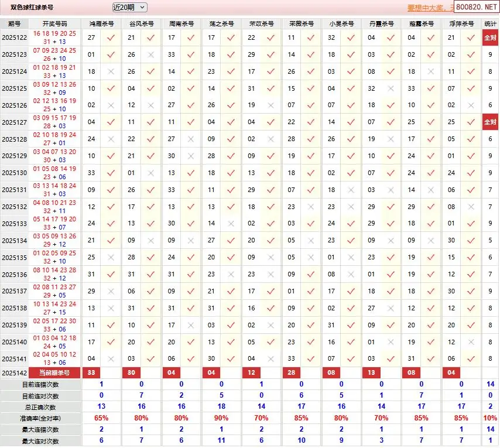Click the check mark for 周南杀号 in row 2025125
Viewport: 500px width, 448px height.
[191, 88]
